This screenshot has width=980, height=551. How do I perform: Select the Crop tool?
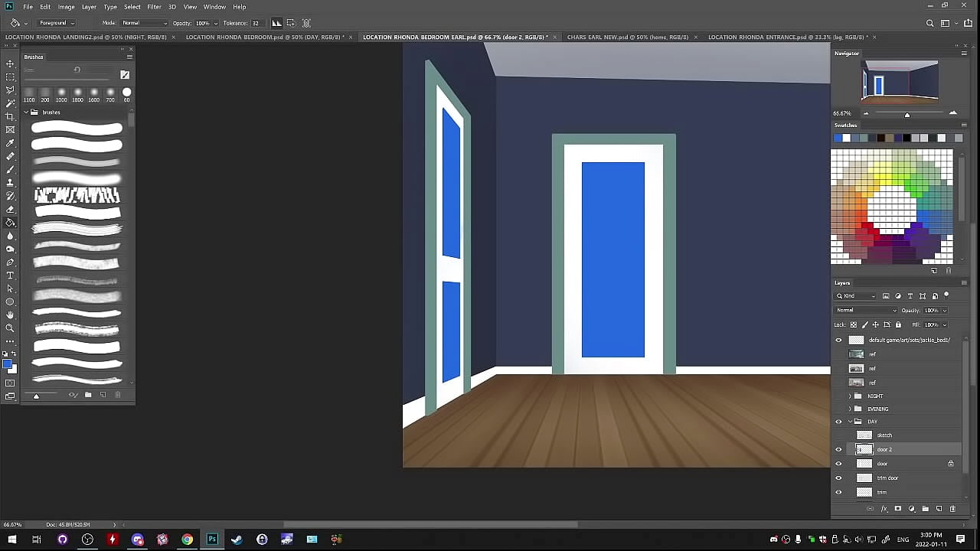(10, 116)
